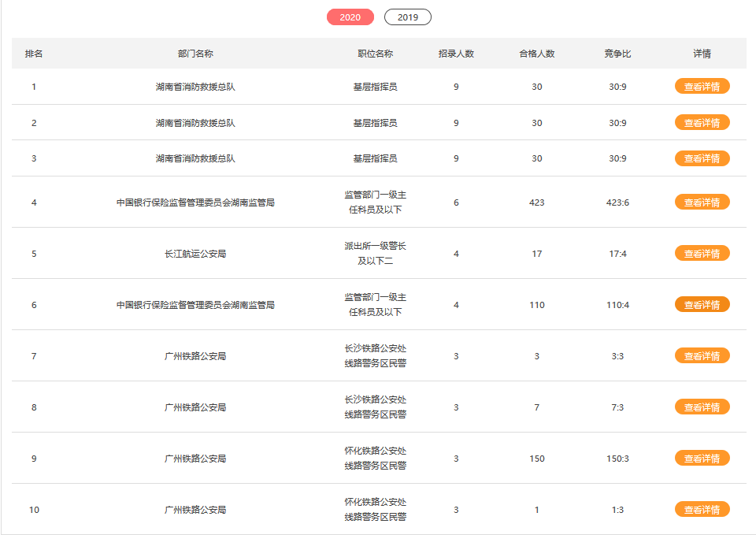Click the 部门名称 column header
Image resolution: width=756 pixels, height=535 pixels.
pyautogui.click(x=195, y=54)
